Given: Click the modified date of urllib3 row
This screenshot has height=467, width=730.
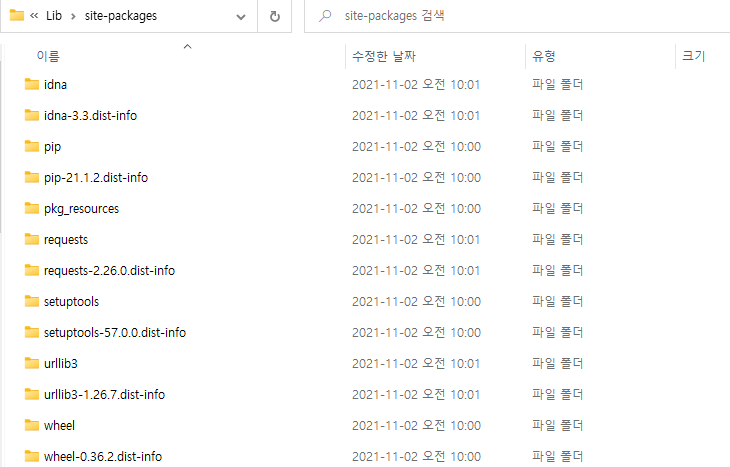Looking at the screenshot, I should (x=416, y=364).
